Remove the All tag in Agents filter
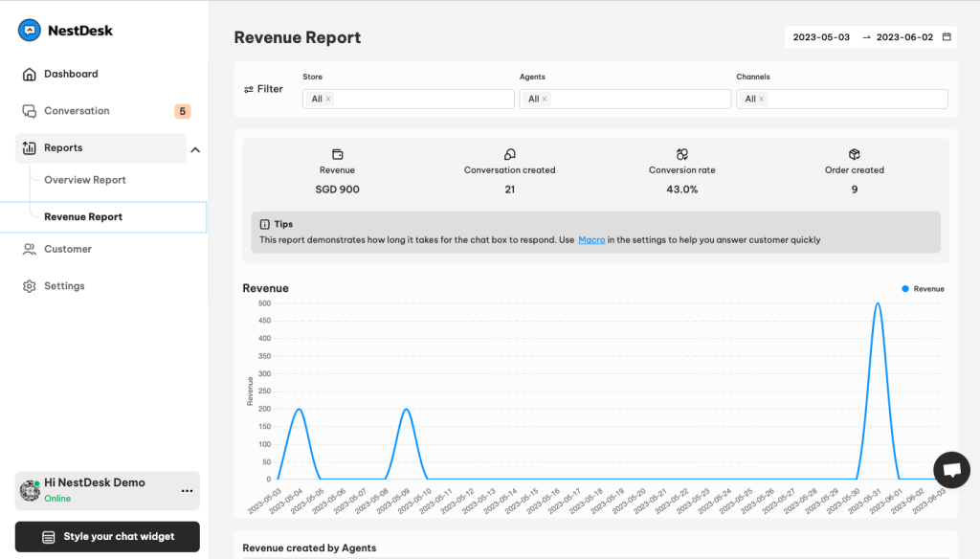The image size is (980, 559). (545, 99)
